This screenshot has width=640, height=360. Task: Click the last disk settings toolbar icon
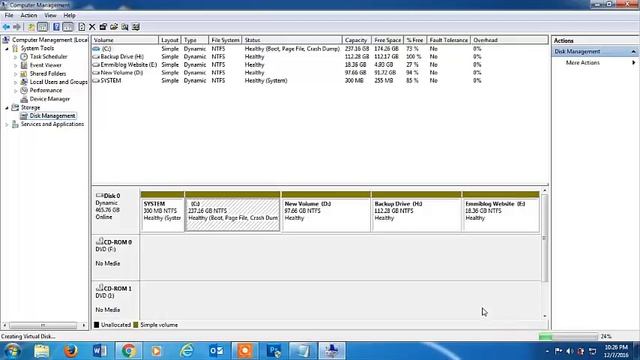[x=136, y=27]
